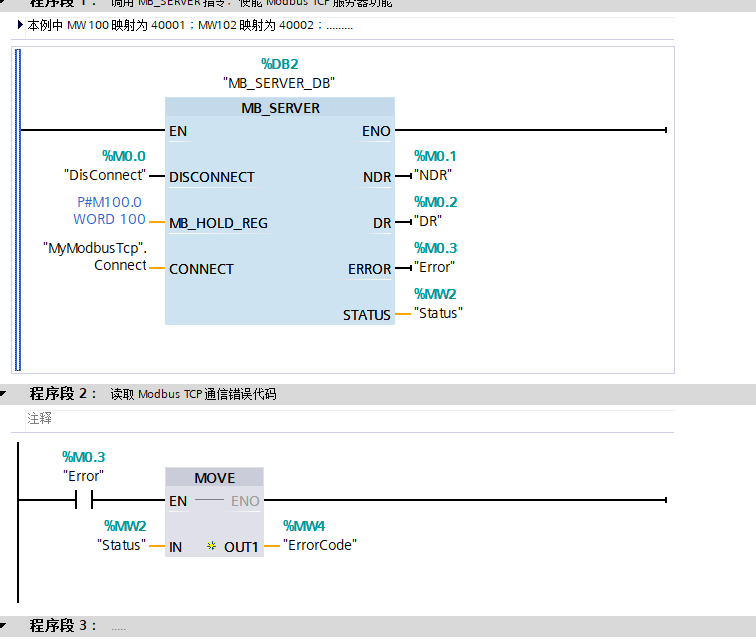Collapse network 3 with its header triangle
The image size is (756, 639).
click(x=3, y=625)
